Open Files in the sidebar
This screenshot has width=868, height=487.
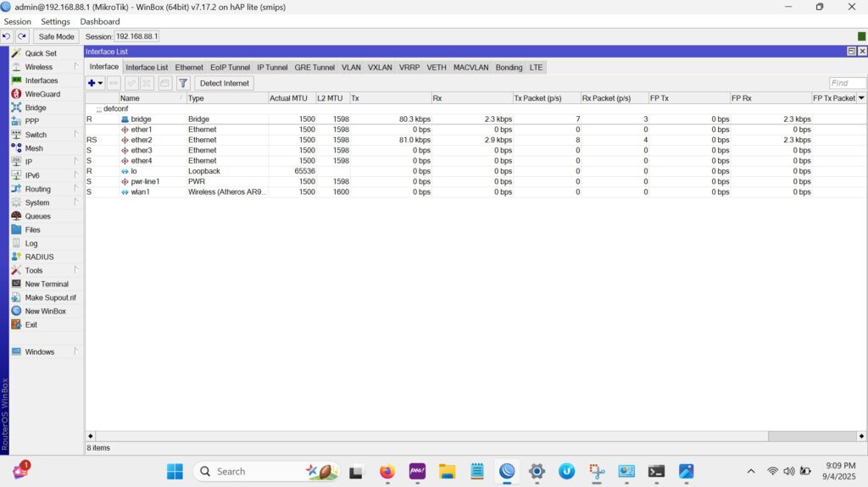coord(32,230)
